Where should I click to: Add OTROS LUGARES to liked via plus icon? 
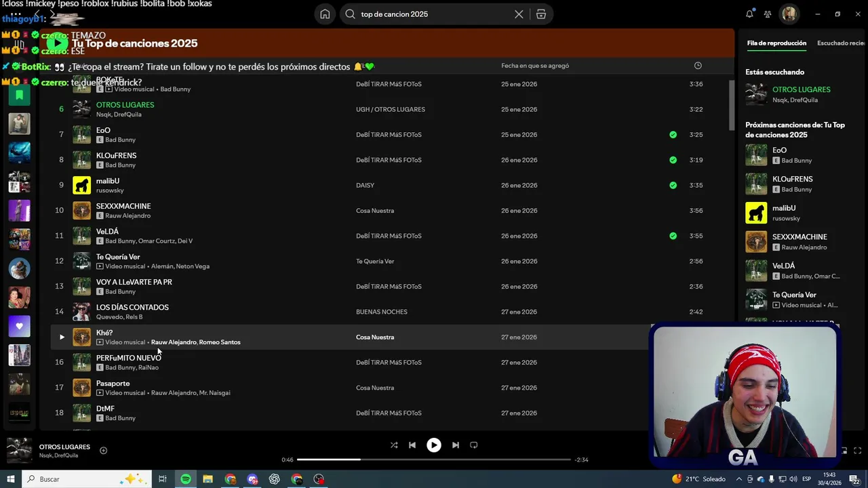(x=103, y=451)
